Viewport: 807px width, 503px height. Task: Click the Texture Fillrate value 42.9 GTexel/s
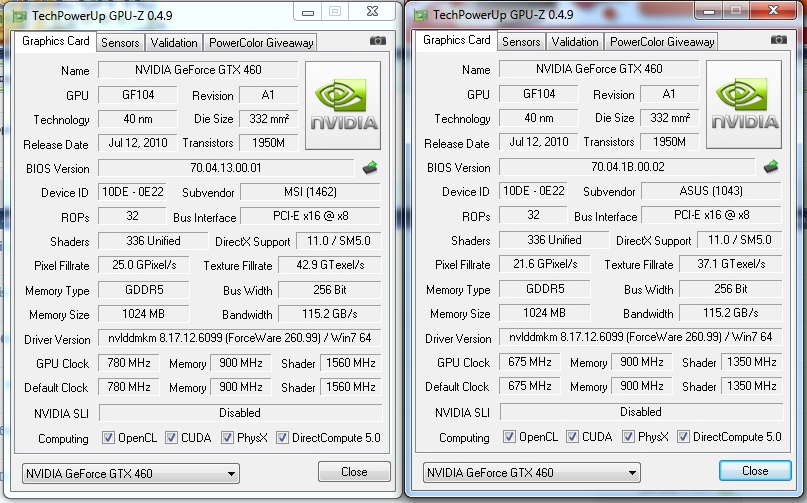(x=330, y=265)
